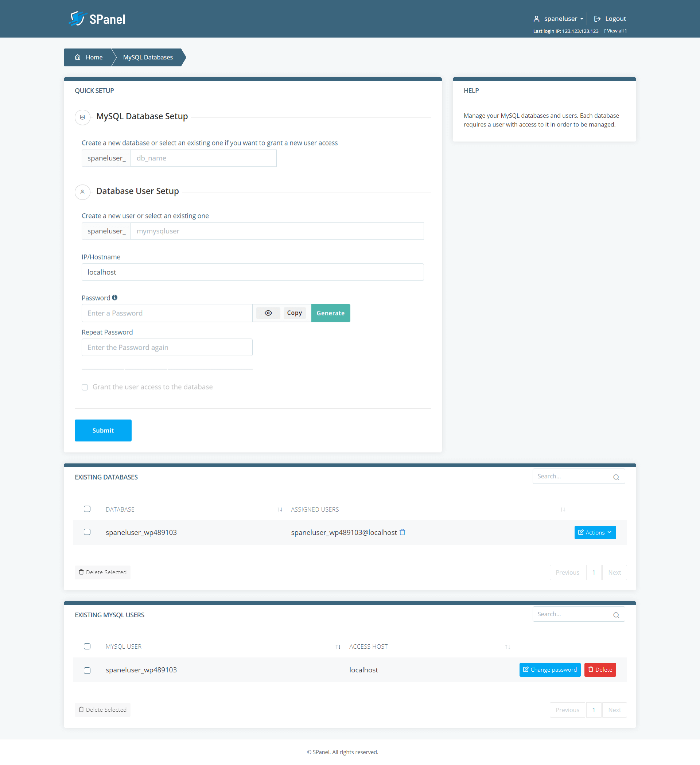
Task: Click the Database User Setup icon
Action: pyautogui.click(x=82, y=192)
